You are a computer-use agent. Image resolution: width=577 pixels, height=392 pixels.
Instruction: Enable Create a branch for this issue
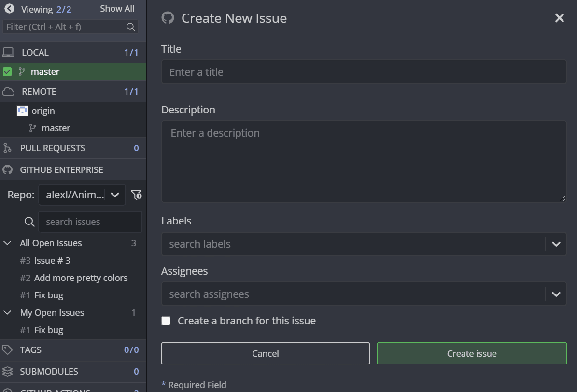pos(166,321)
